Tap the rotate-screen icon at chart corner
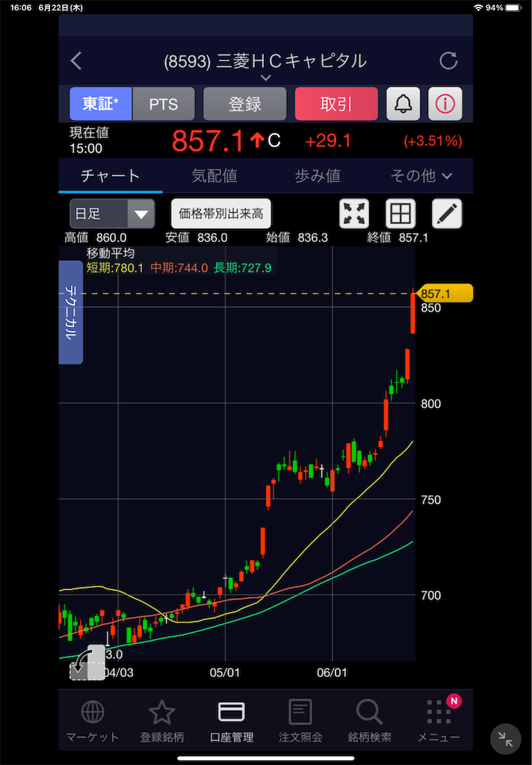 coord(87,663)
